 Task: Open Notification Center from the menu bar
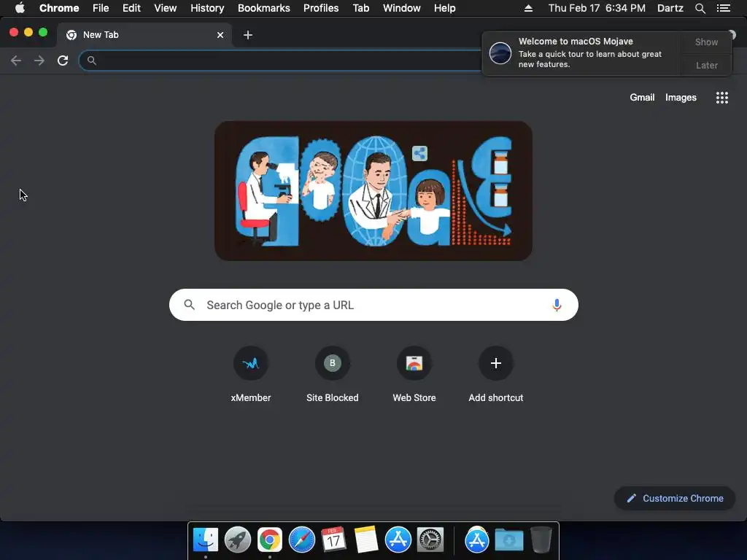pos(724,8)
